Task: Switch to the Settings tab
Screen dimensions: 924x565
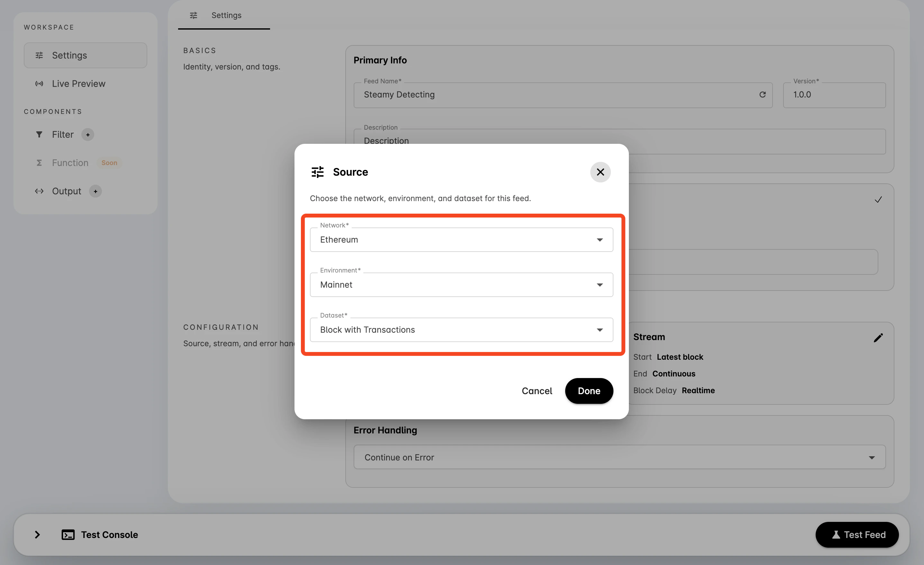Action: [x=224, y=15]
